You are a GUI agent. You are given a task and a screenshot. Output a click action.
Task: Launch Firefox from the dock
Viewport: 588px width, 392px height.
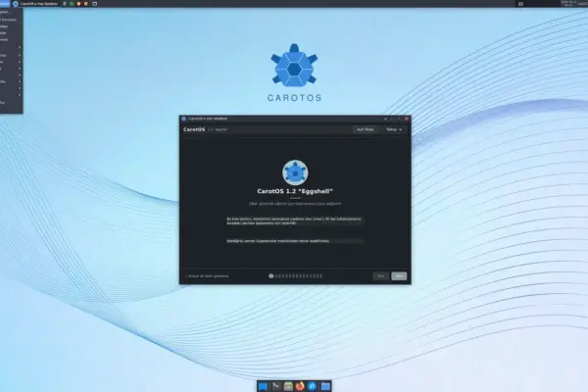[x=300, y=385]
